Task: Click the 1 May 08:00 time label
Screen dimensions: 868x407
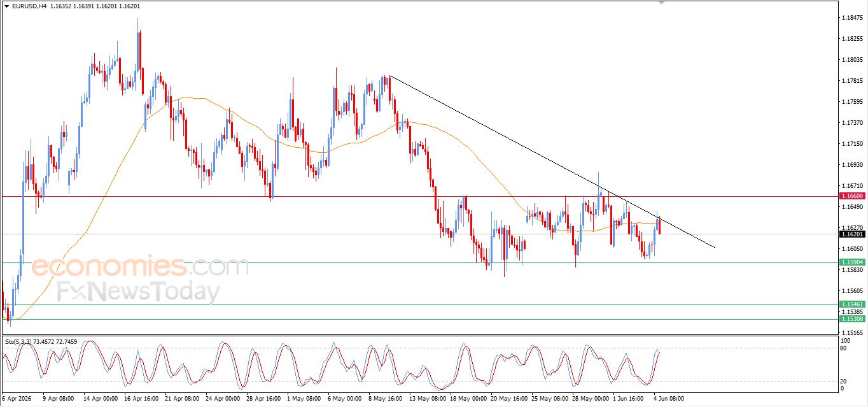Action: pos(305,399)
